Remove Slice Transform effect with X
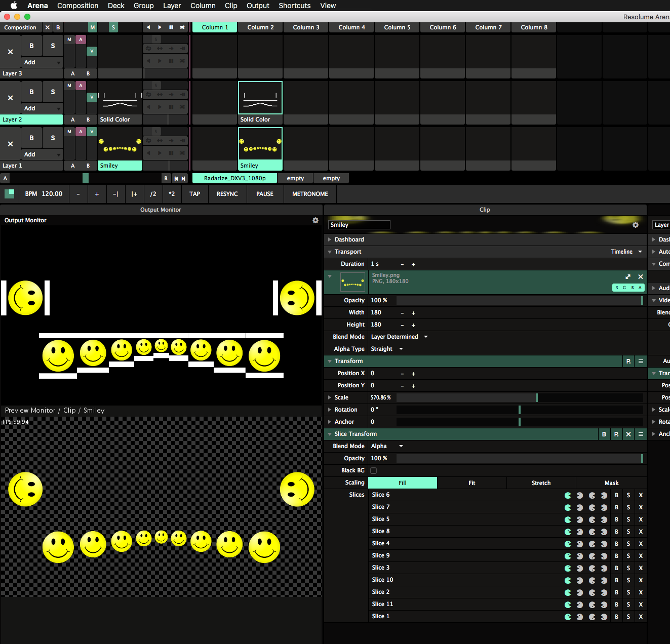 tap(628, 434)
